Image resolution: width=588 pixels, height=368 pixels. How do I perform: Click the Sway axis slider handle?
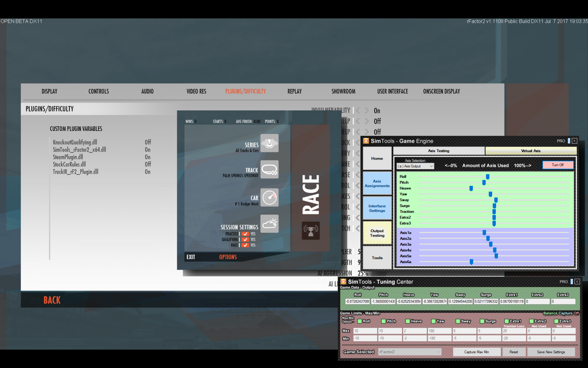pyautogui.click(x=496, y=200)
